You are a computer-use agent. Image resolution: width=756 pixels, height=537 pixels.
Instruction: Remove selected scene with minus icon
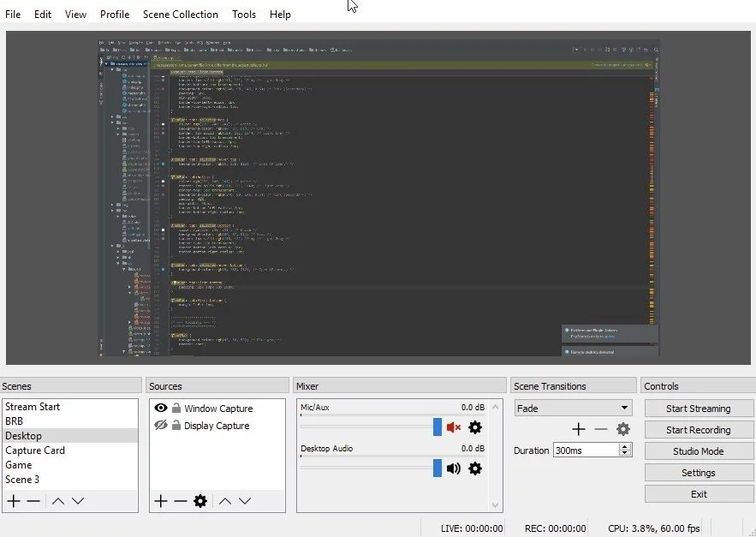pos(33,501)
